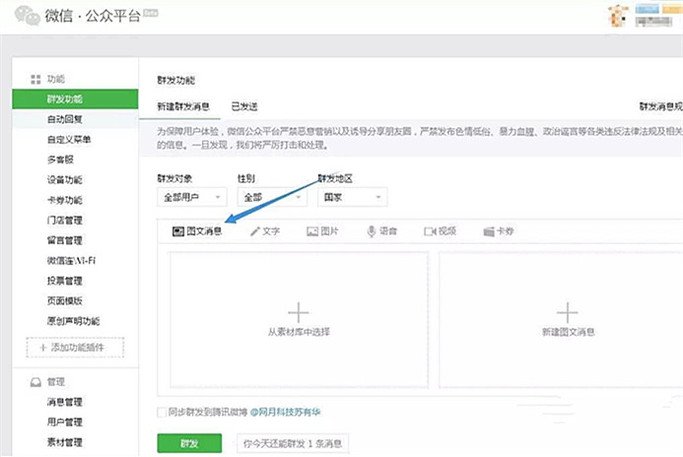Open the account avatar at top right
The width and height of the screenshot is (683, 457).
click(618, 16)
